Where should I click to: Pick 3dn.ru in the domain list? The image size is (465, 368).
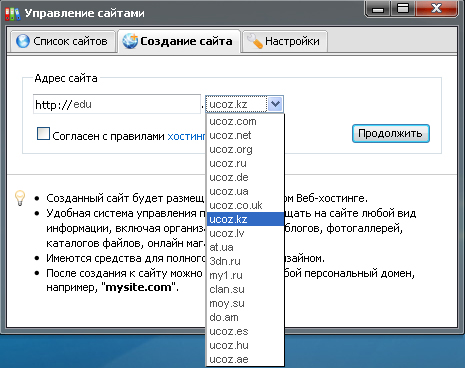point(245,261)
